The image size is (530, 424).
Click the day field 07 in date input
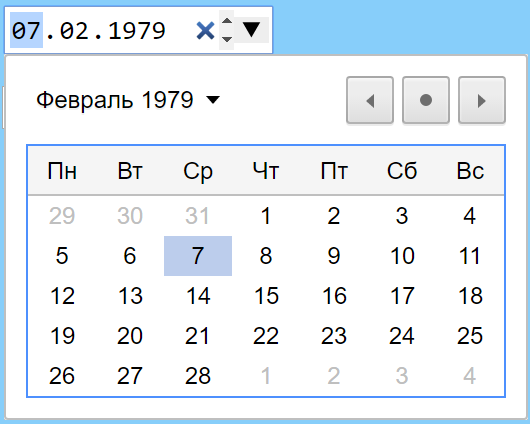(27, 30)
